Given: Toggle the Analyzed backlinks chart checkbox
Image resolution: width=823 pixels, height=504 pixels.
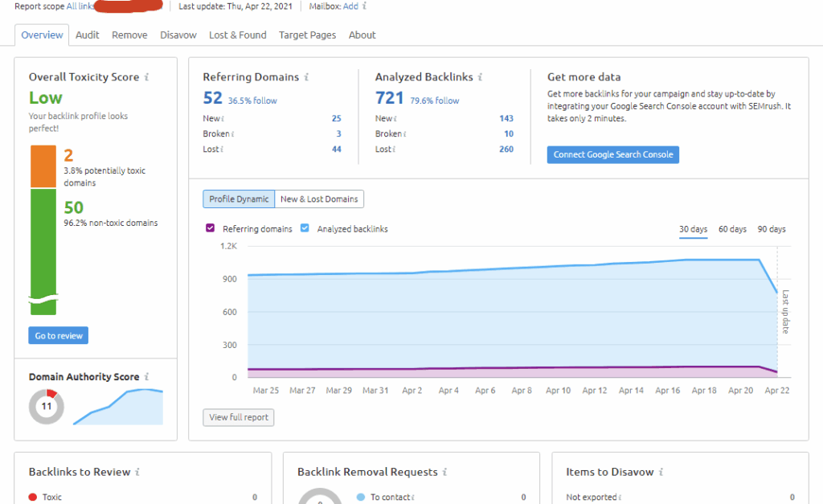Looking at the screenshot, I should (x=305, y=228).
